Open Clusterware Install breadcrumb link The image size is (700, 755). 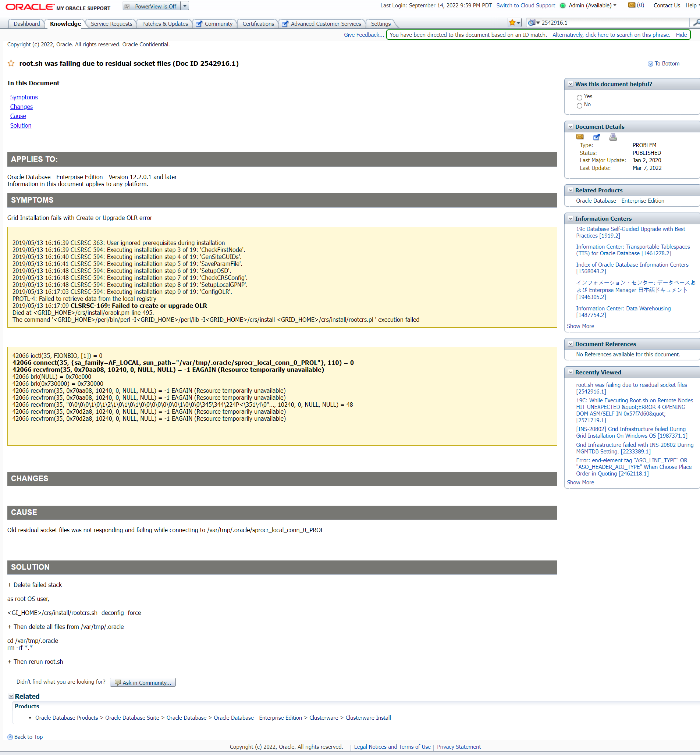[368, 717]
